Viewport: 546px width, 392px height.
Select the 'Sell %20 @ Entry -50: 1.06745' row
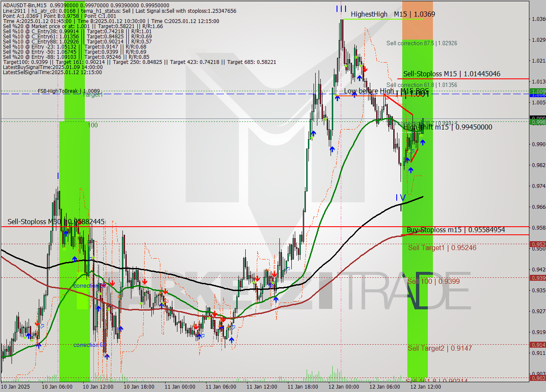74,52
